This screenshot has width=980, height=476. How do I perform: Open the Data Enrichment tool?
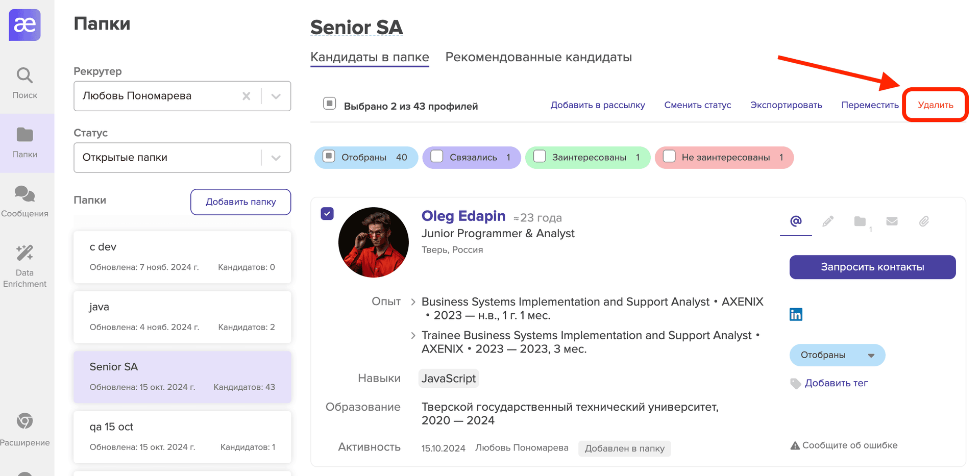(24, 265)
